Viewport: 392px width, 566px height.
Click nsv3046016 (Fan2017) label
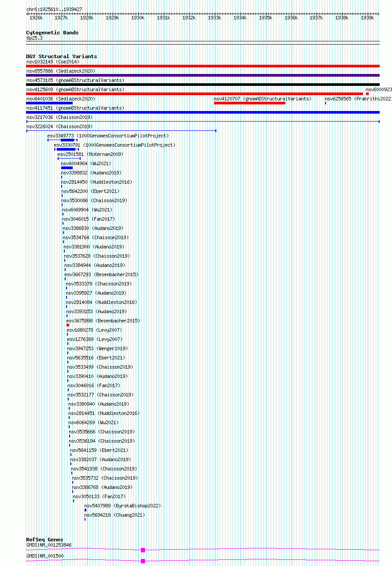(94, 385)
